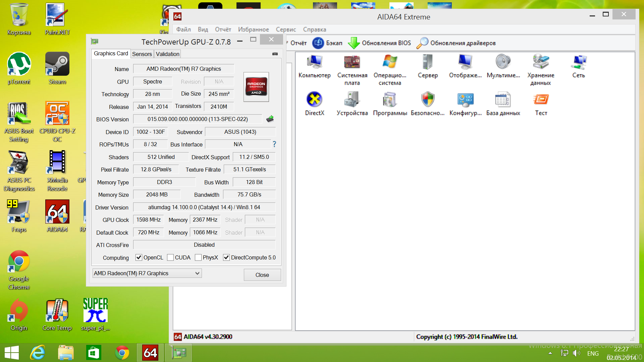Open the Компьютер category in AIDA64
The image size is (644, 362).
[x=315, y=67]
